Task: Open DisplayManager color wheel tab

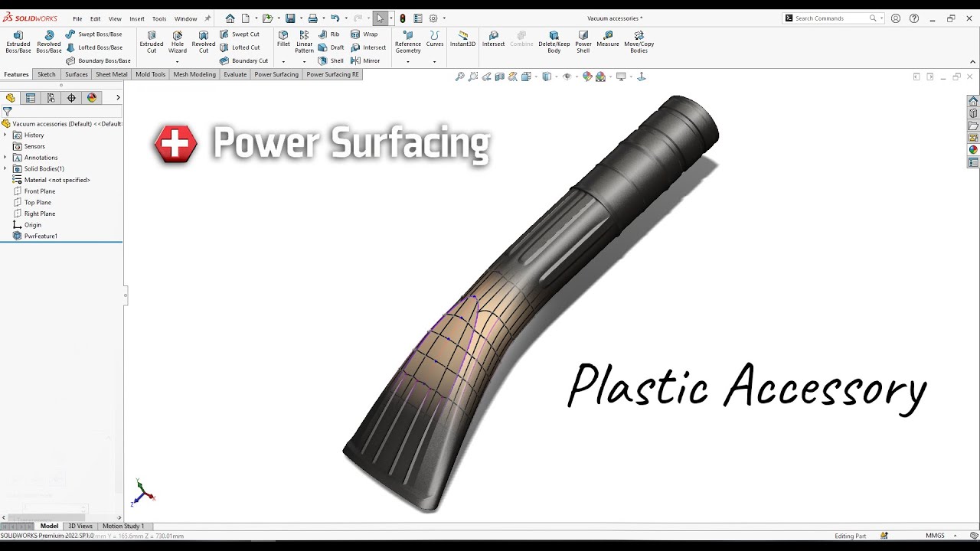Action: [x=92, y=98]
